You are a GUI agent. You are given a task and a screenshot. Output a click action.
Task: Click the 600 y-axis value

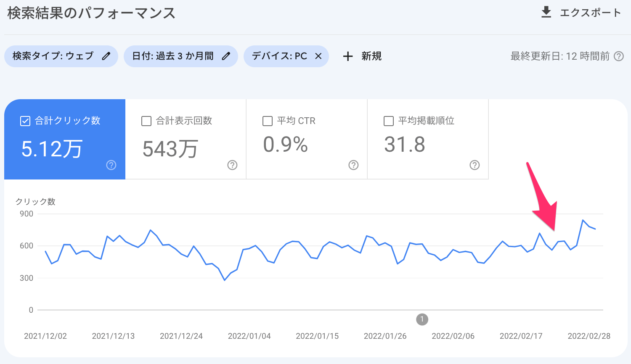[x=26, y=246]
